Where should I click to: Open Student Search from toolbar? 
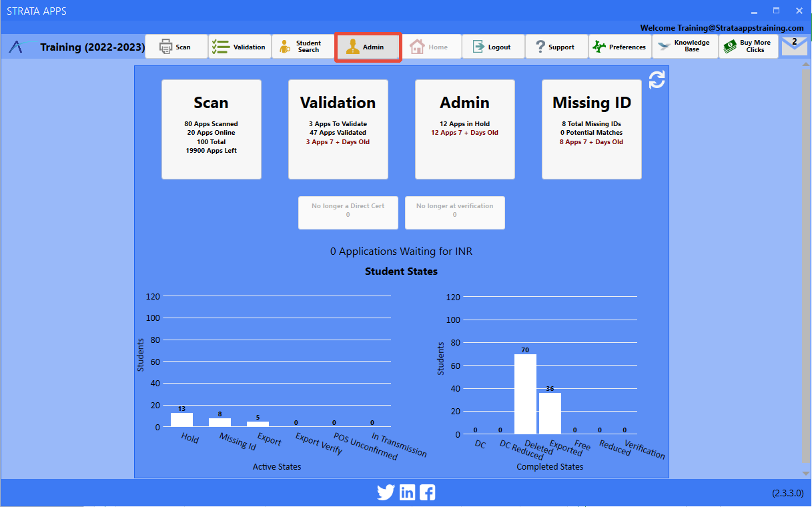pyautogui.click(x=303, y=47)
